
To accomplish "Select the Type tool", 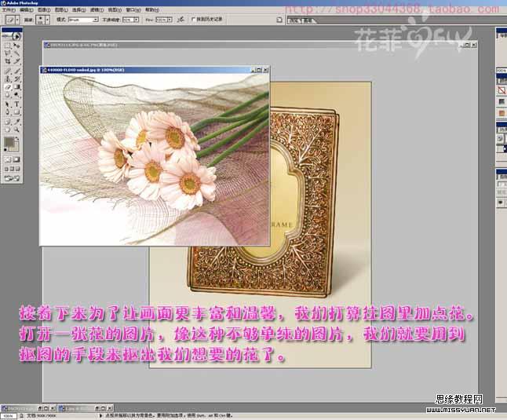I will [16, 104].
